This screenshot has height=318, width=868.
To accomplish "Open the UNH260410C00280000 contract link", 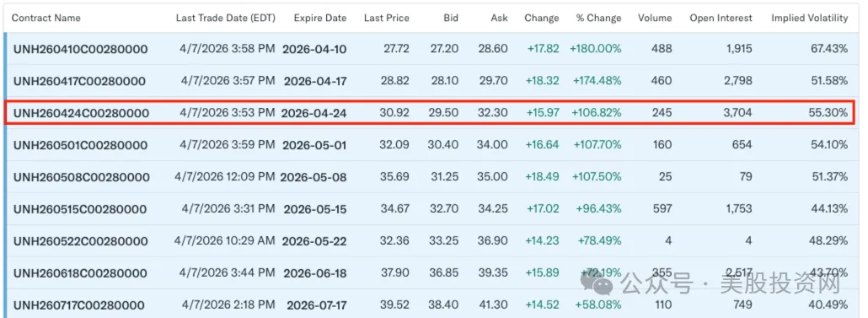I will [x=80, y=49].
